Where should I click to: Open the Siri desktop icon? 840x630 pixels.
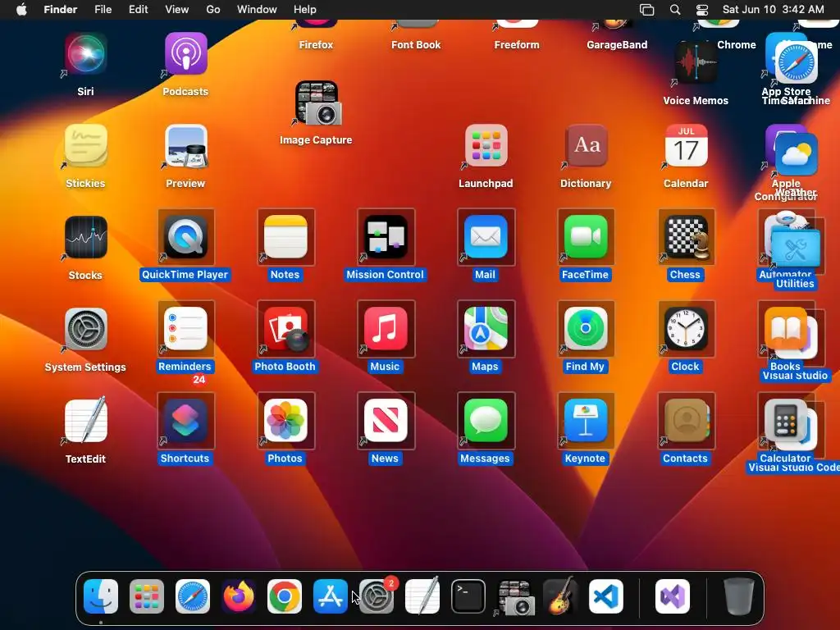[x=85, y=55]
